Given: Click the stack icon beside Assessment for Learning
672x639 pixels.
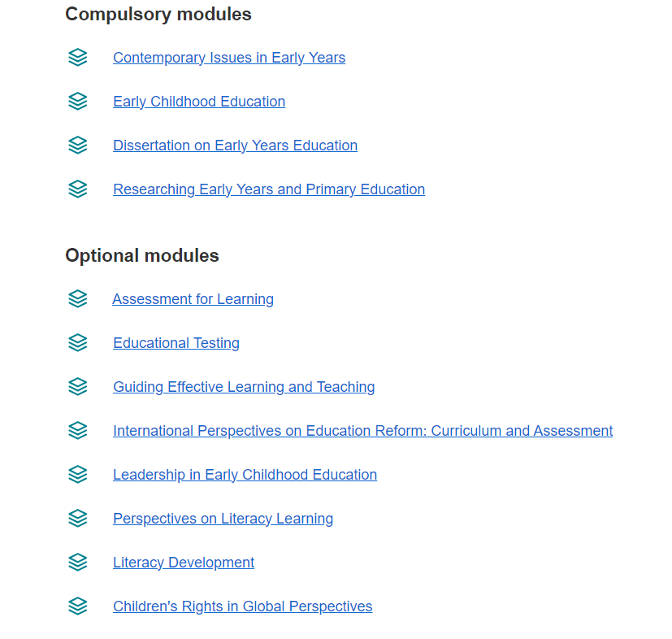Looking at the screenshot, I should point(77,299).
